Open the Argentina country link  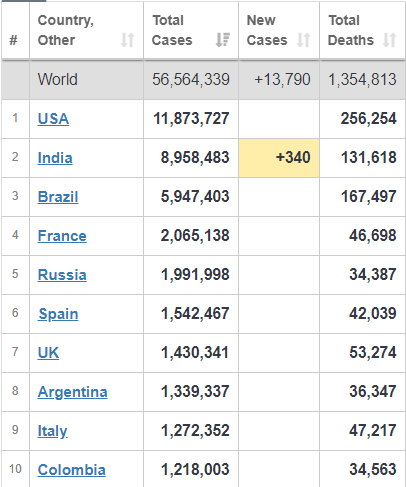coord(73,392)
